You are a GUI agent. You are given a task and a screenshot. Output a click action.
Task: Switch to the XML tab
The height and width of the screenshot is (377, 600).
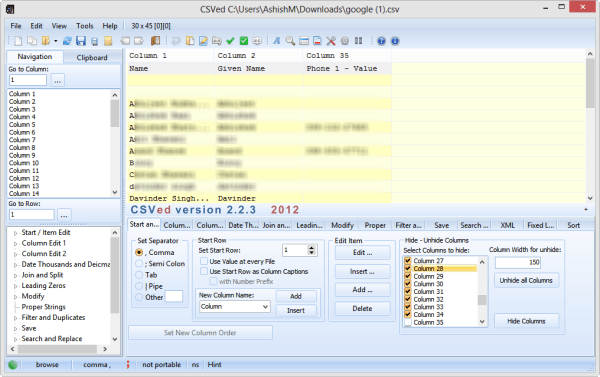point(507,225)
